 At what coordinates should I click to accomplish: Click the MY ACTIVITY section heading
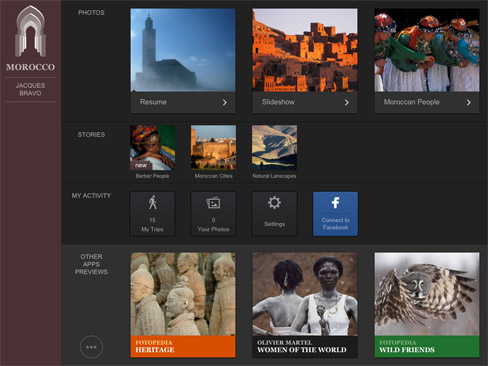pos(91,196)
